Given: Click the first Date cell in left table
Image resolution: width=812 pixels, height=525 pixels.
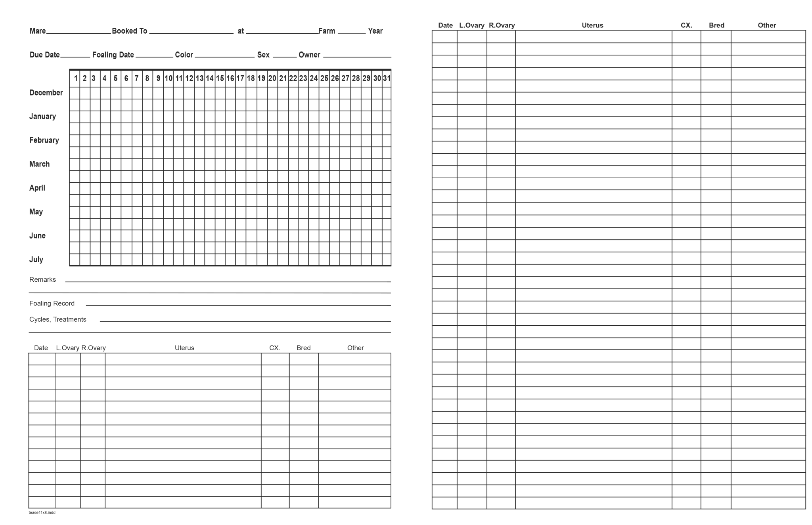Looking at the screenshot, I should tap(41, 360).
